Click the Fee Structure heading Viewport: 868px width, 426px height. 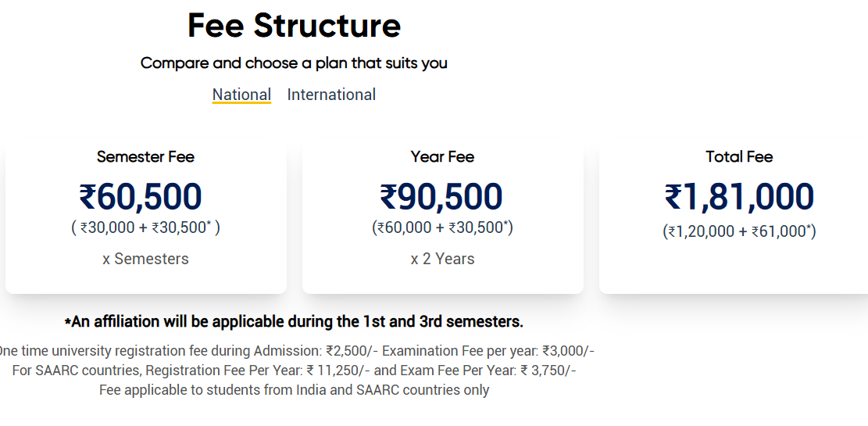[294, 26]
